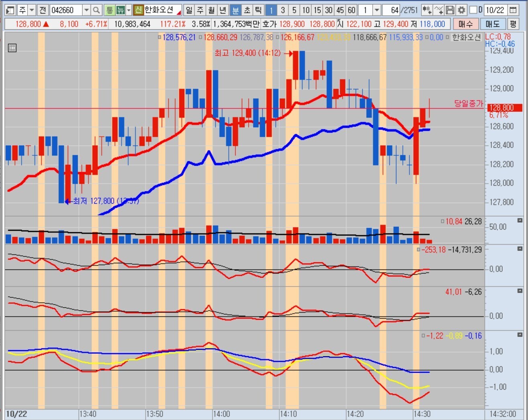The image size is (528, 420).
Task: Click the green '뉴' news icon
Action: pyautogui.click(x=120, y=10)
